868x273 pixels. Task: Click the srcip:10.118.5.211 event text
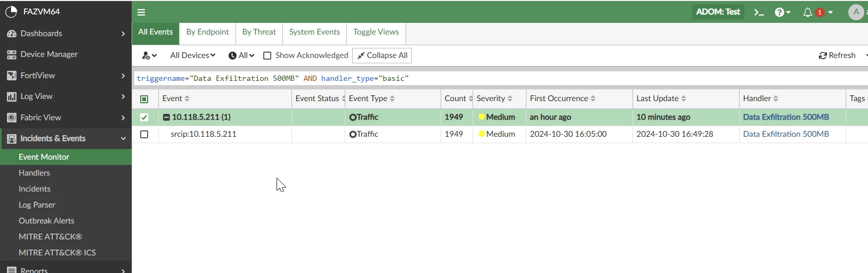204,134
